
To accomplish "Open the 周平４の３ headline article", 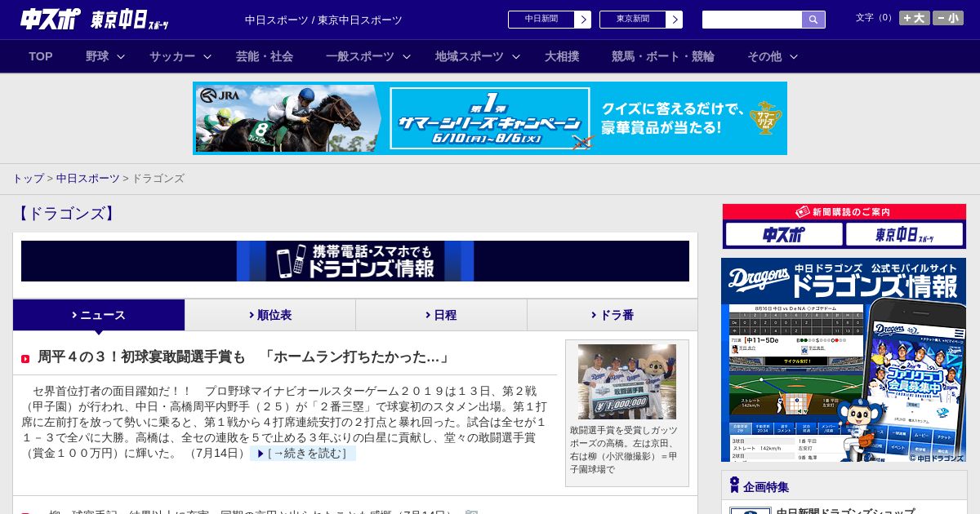I will [x=244, y=357].
